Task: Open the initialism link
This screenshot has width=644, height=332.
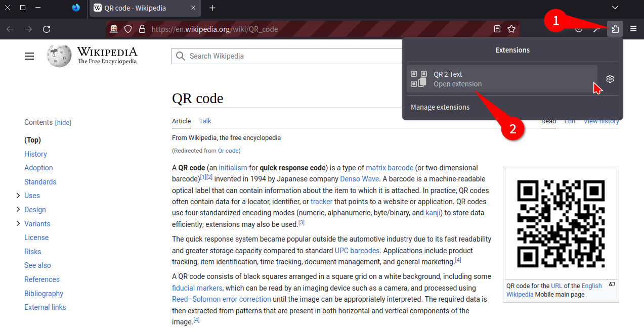Action: click(233, 168)
